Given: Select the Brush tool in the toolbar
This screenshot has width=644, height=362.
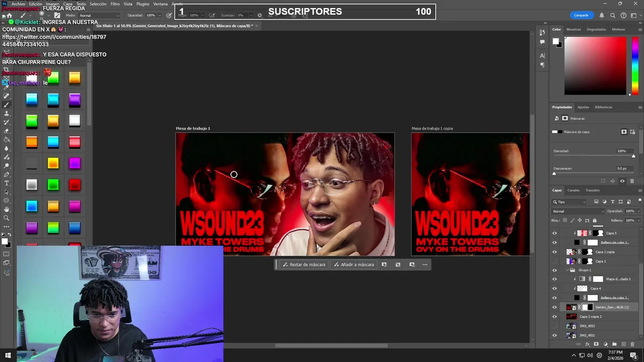Looking at the screenshot, I should point(7,105).
